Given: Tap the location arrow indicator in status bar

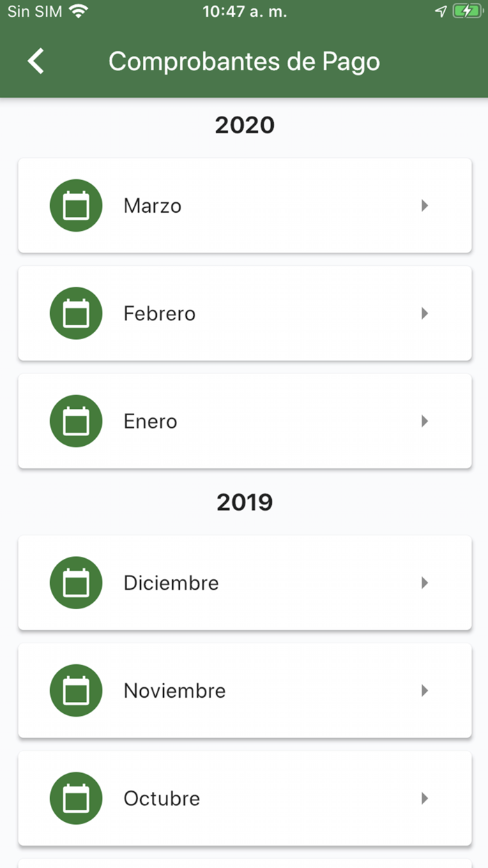Looking at the screenshot, I should pos(441,10).
